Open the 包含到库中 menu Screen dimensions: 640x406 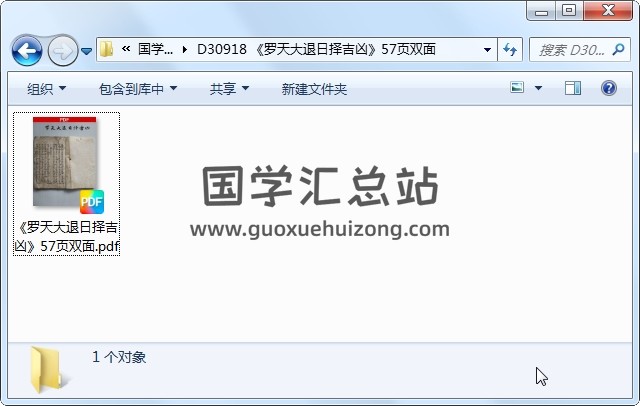[138, 89]
